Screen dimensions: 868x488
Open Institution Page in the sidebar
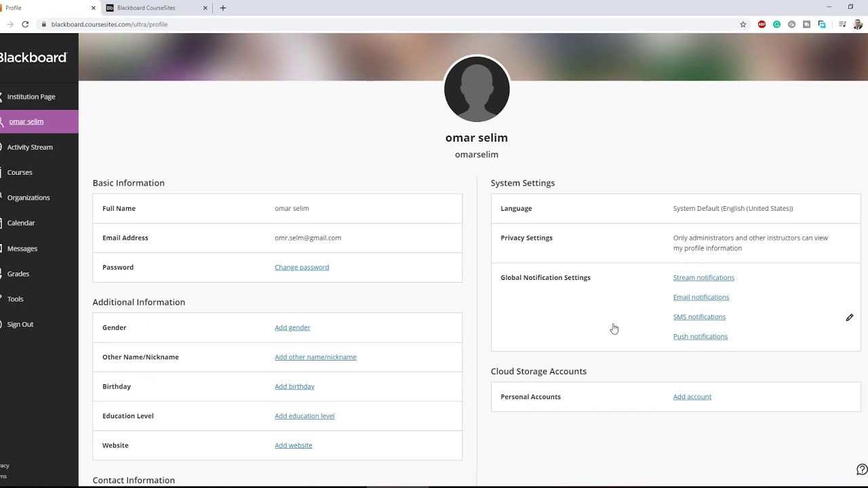(31, 97)
